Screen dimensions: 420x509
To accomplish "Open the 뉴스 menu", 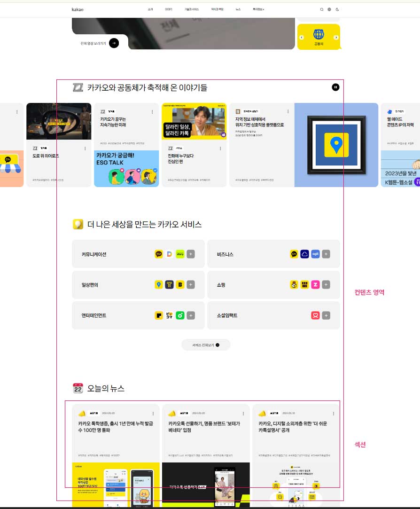I will point(238,9).
